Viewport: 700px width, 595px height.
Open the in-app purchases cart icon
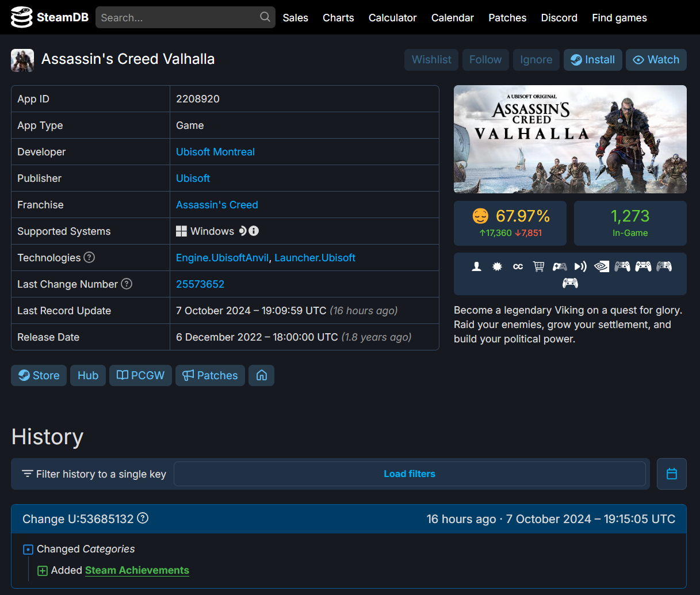[538, 266]
